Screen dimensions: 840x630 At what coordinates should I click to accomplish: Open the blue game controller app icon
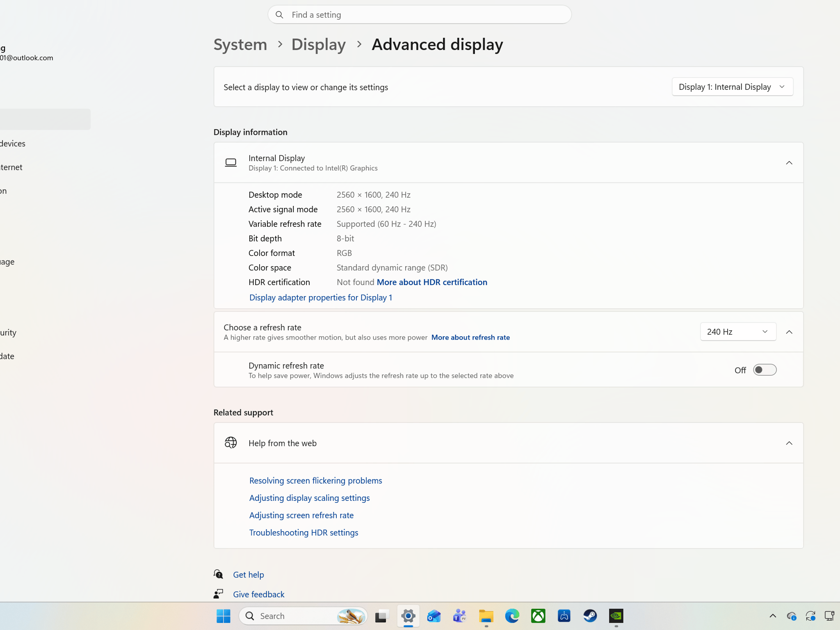(x=564, y=616)
